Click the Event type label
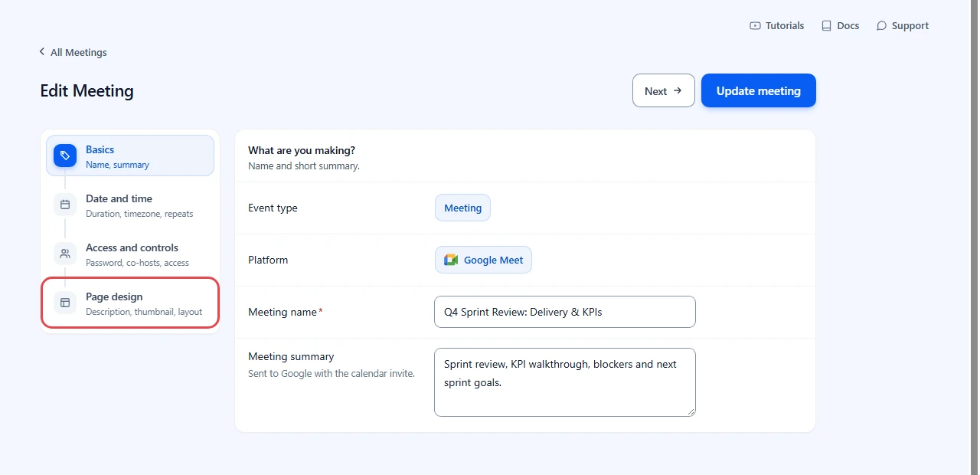980x475 pixels. pyautogui.click(x=273, y=208)
